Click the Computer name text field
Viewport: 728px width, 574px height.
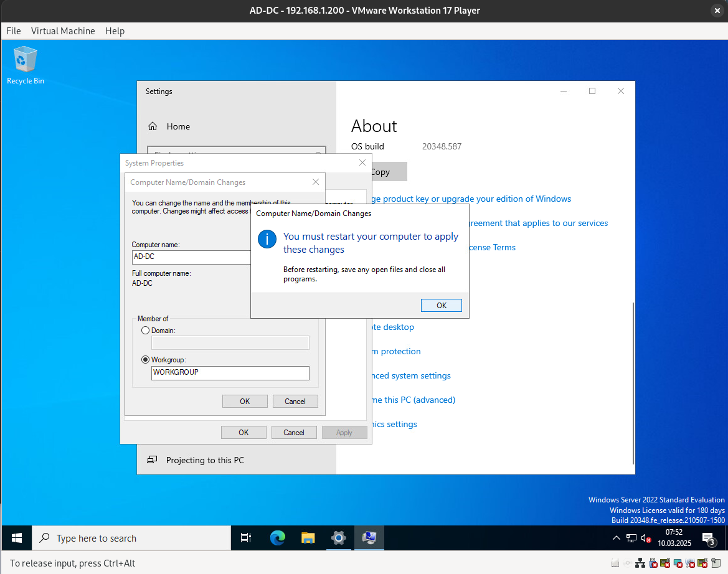pos(191,257)
